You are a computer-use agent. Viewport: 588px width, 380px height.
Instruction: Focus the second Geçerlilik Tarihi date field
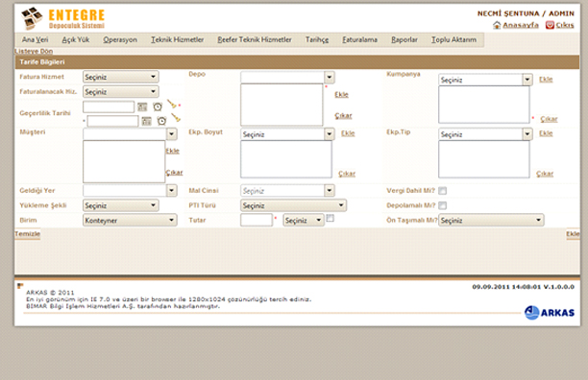point(112,121)
